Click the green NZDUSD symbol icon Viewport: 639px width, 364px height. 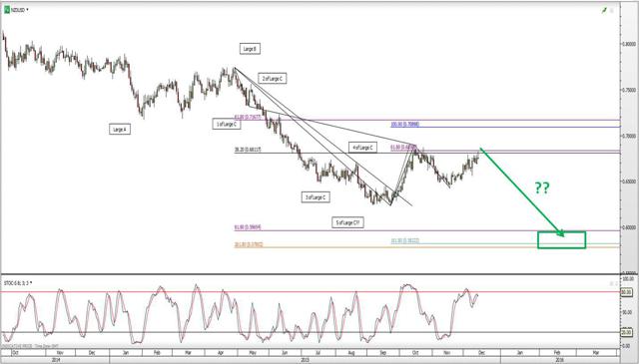[7, 10]
